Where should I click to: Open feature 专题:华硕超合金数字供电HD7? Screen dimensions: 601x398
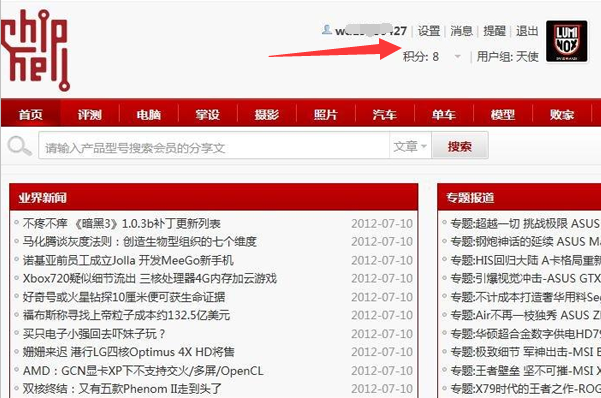coord(525,334)
